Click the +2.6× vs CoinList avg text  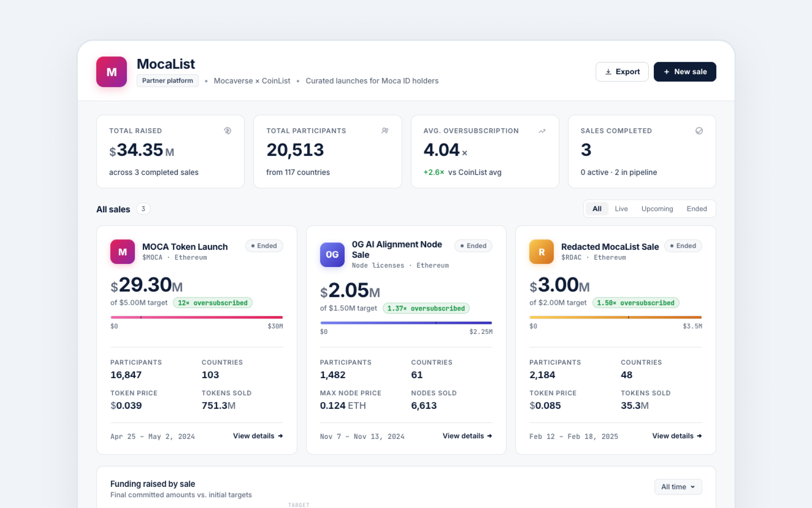pyautogui.click(x=462, y=172)
